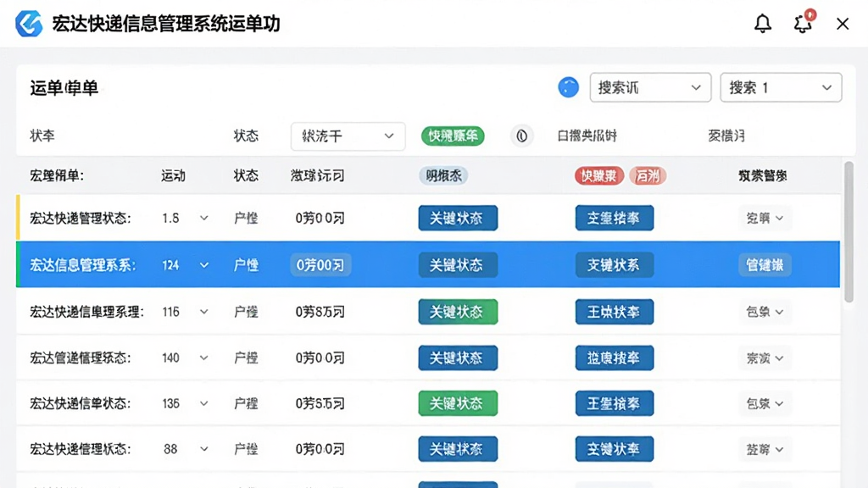Viewport: 868px width, 488px height.
Task: Open the 搜索 1 dropdown
Action: [781, 87]
